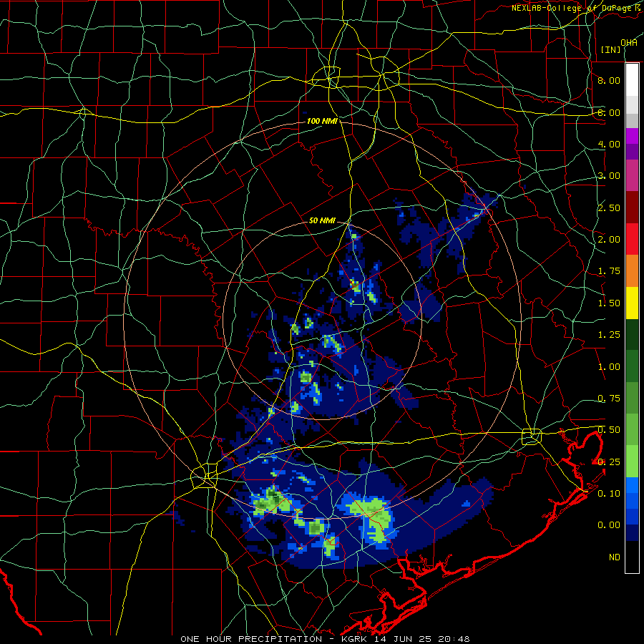Click the 2.50 legend value
This screenshot has width=644, height=644.
(x=609, y=208)
